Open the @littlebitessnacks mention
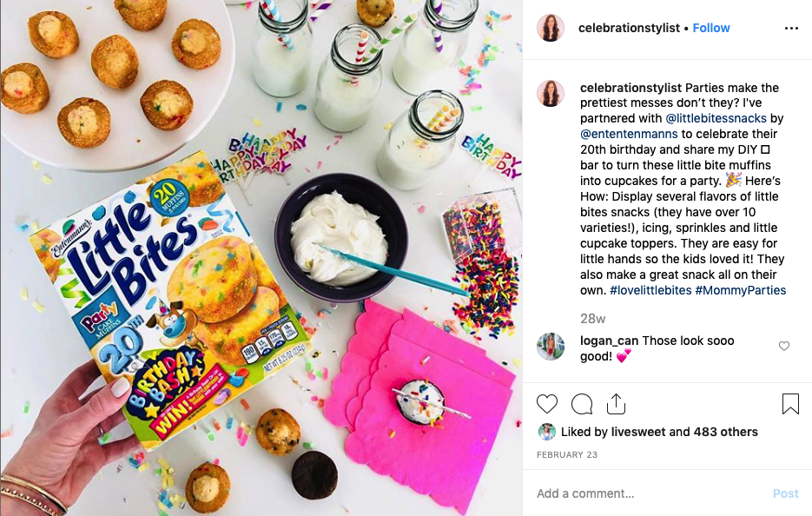The height and width of the screenshot is (516, 812). click(716, 118)
